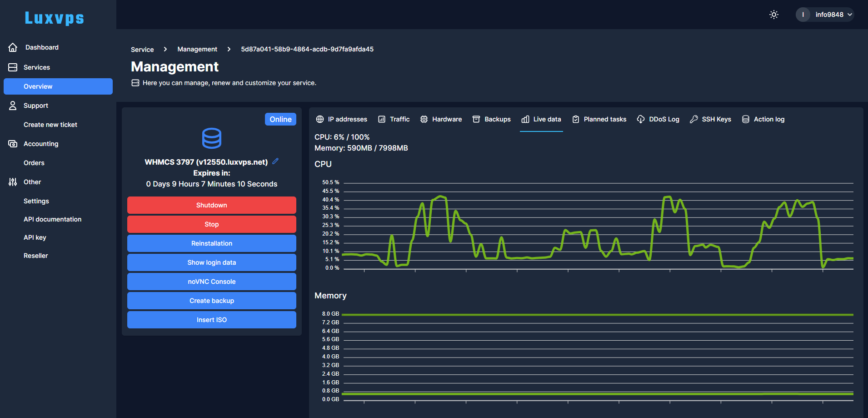
Task: Open the IP addresses tab
Action: pyautogui.click(x=341, y=119)
